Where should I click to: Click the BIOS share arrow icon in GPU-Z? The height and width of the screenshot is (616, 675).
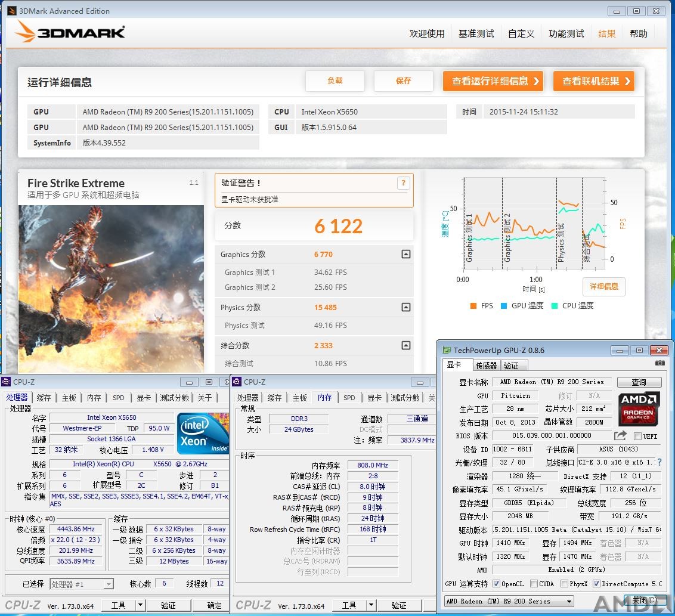pyautogui.click(x=620, y=436)
